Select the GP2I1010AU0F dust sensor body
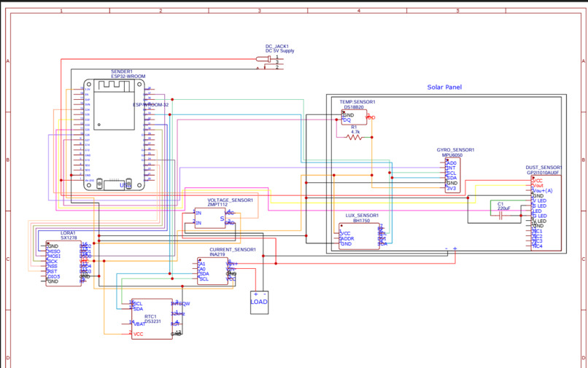This screenshot has height=368, width=588. (x=546, y=213)
